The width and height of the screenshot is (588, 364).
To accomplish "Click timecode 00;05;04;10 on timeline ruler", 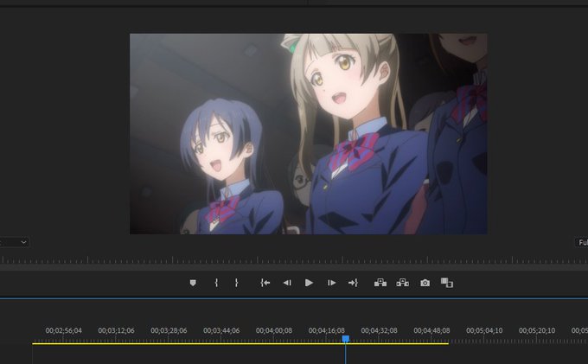I will click(484, 330).
